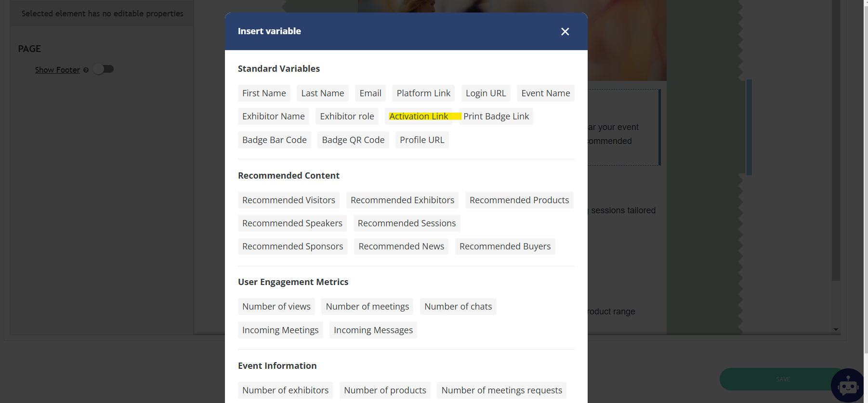Insert the Number of meetings variable
The image size is (868, 403).
point(367,307)
